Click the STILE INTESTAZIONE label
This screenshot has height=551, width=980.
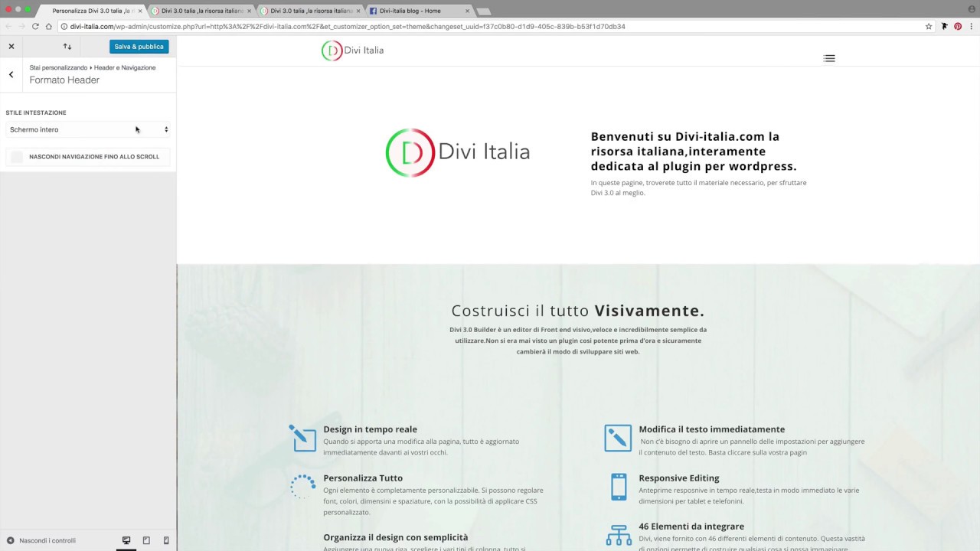coord(36,112)
